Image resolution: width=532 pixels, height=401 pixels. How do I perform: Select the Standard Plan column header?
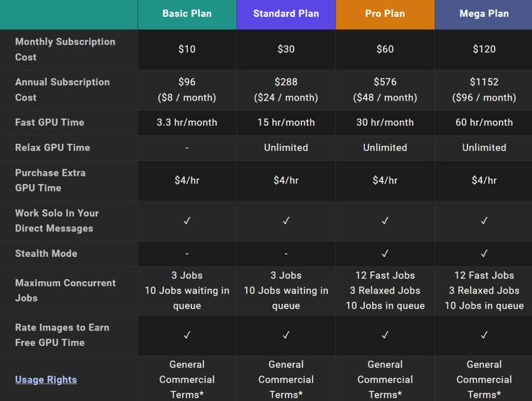[x=286, y=14]
